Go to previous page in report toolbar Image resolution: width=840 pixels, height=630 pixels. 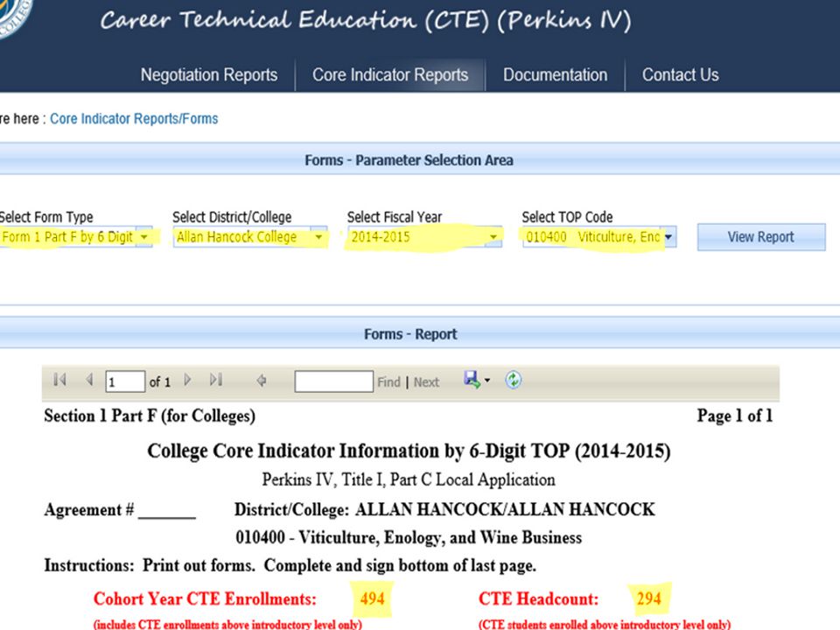pos(89,380)
